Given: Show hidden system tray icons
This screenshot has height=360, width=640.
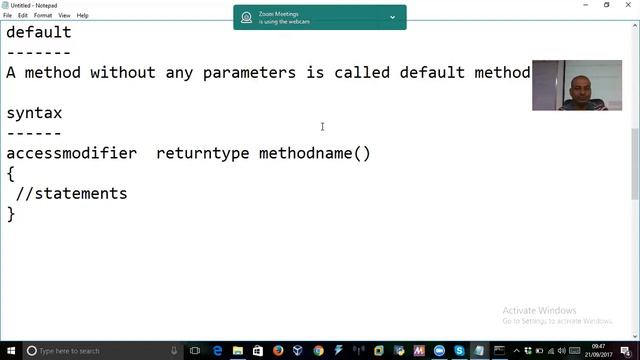Looking at the screenshot, I should click(516, 351).
